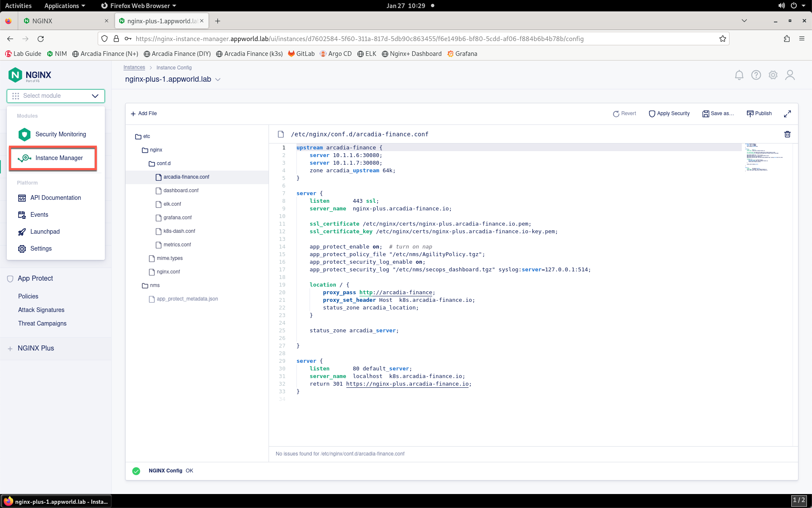812x508 pixels.
Task: Open Activities overview
Action: pos(18,6)
